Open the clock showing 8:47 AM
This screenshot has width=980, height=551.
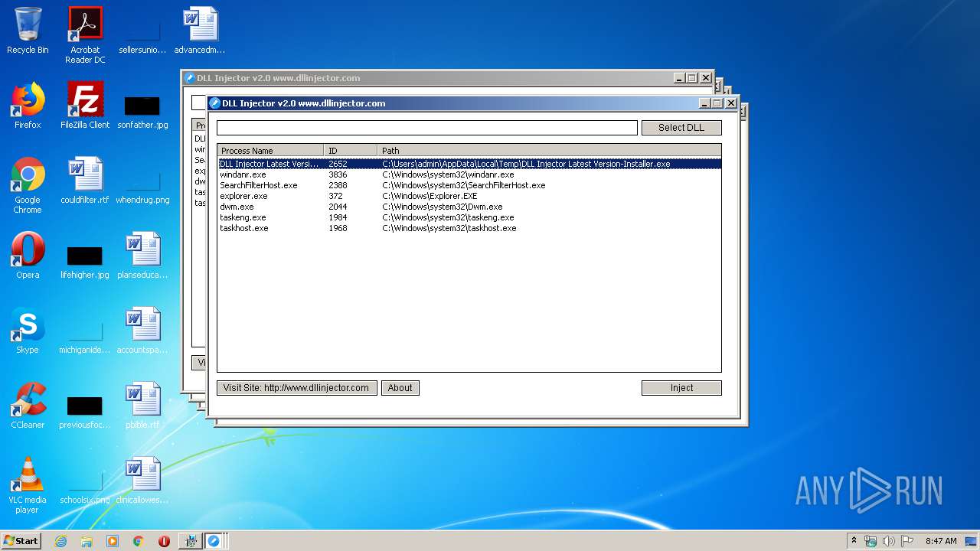point(941,541)
